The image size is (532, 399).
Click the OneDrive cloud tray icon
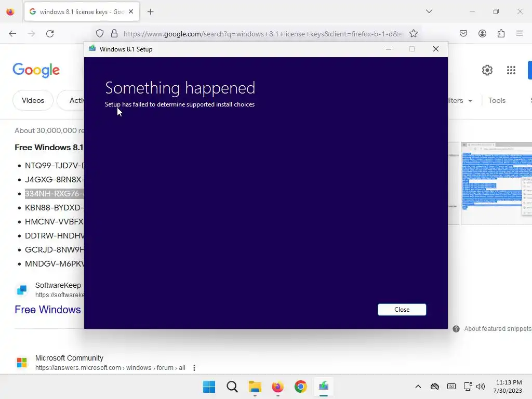point(435,387)
